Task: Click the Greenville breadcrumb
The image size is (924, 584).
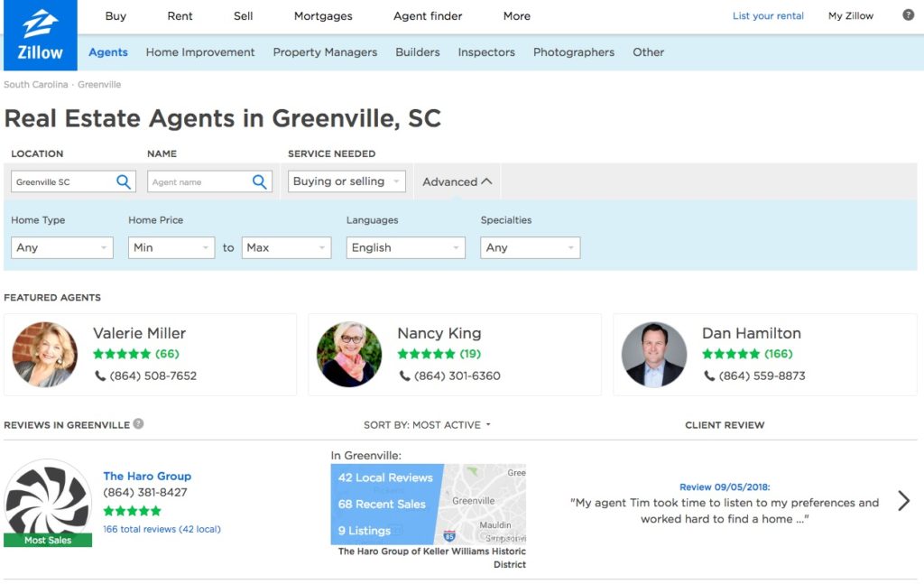Action: coord(99,84)
